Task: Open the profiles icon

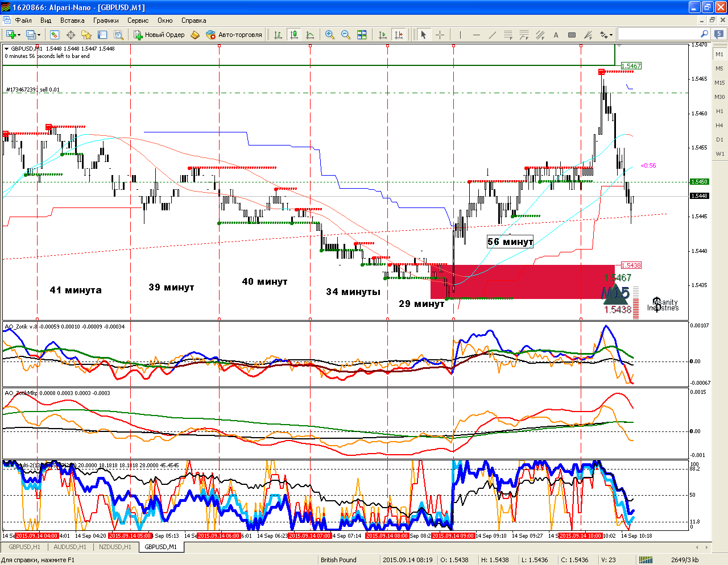Action: coord(31,35)
